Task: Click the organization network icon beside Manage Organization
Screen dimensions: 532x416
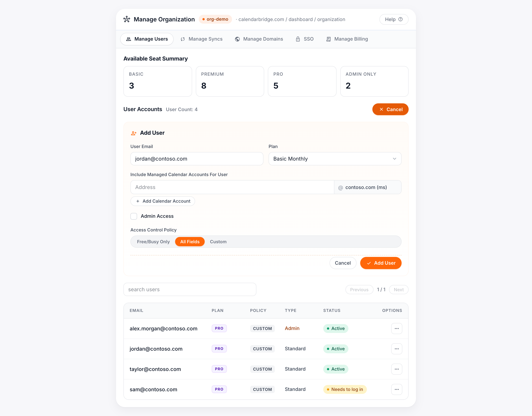Action: coord(127,19)
